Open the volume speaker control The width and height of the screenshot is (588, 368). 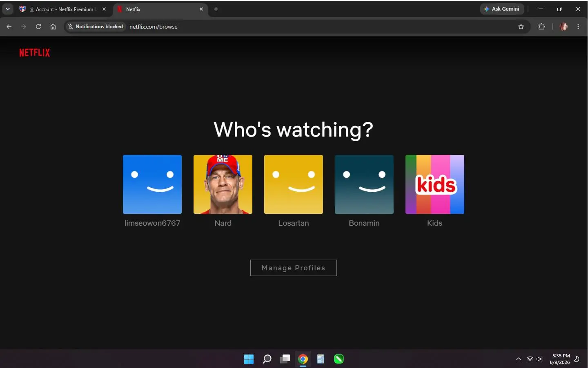click(539, 359)
